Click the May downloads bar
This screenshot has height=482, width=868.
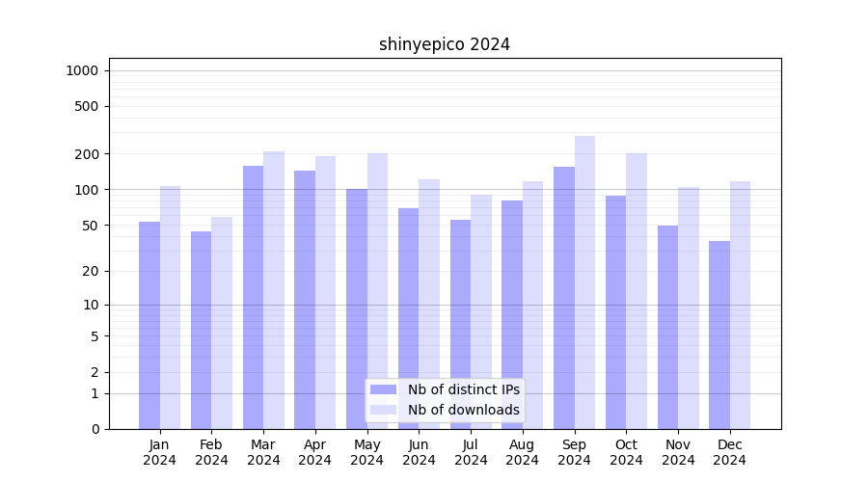(x=377, y=290)
